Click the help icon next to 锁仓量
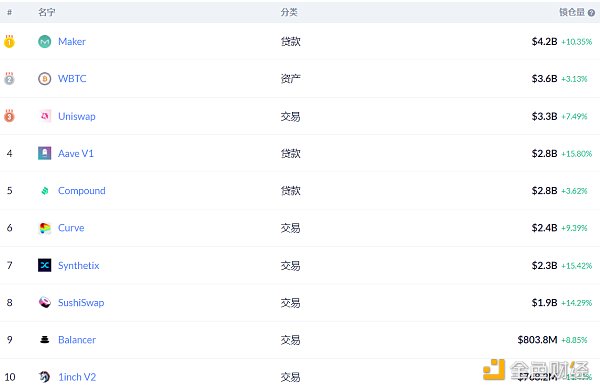The height and width of the screenshot is (391, 600). coord(591,13)
